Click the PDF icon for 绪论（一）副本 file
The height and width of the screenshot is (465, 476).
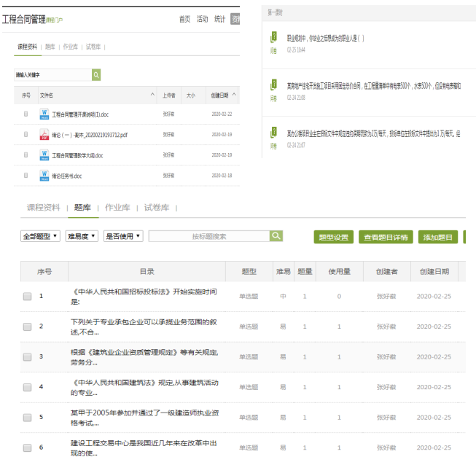pyautogui.click(x=44, y=134)
